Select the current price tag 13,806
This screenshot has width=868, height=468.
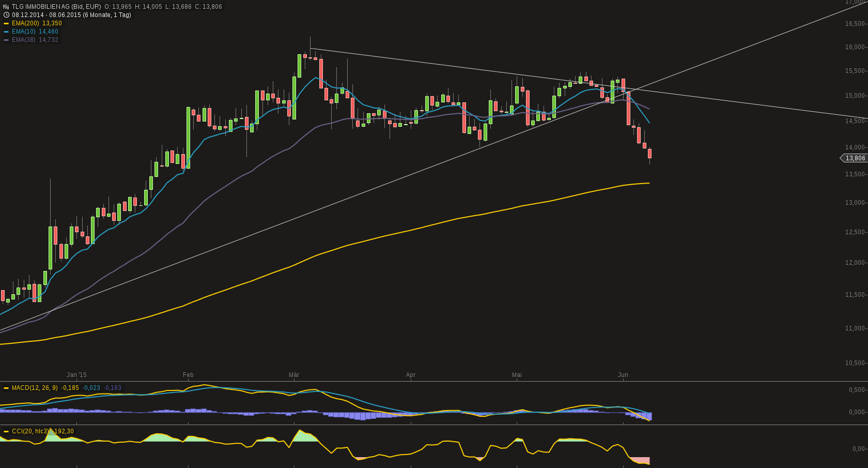(x=855, y=158)
